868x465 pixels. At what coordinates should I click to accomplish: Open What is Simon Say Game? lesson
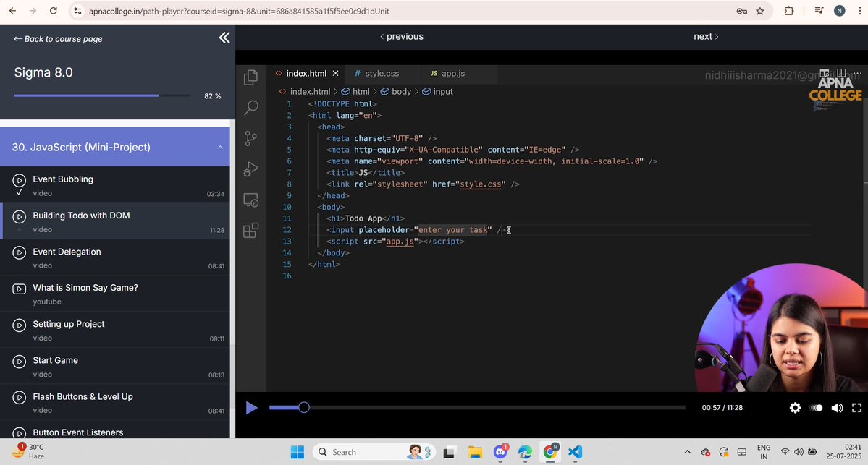pos(114,294)
